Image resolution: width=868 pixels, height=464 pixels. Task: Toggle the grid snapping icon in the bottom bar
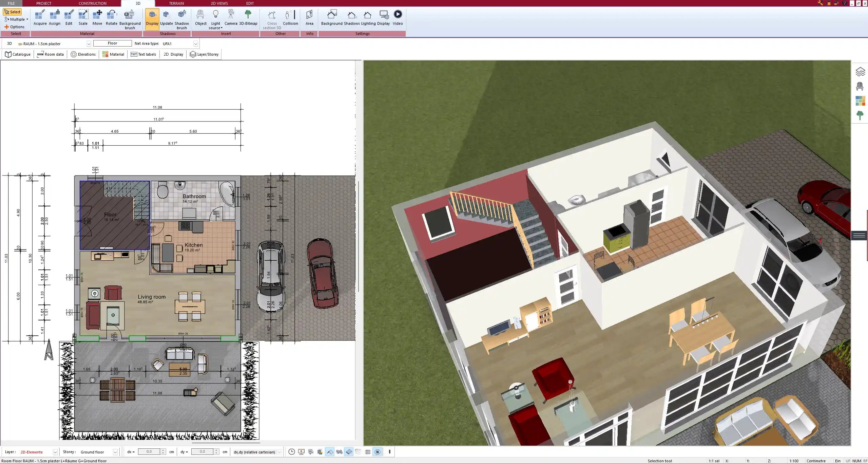tap(368, 452)
